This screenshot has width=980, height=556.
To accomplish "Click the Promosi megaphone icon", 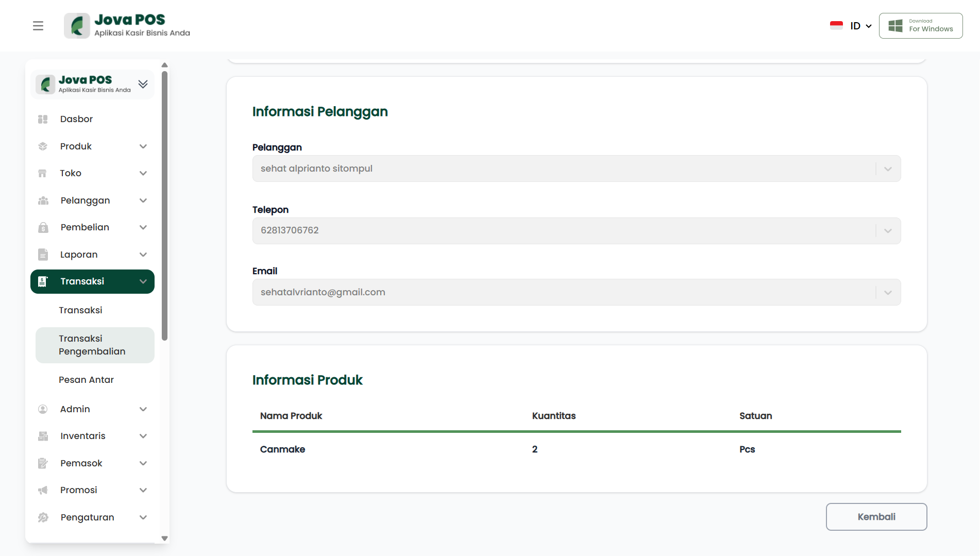I will pyautogui.click(x=43, y=490).
